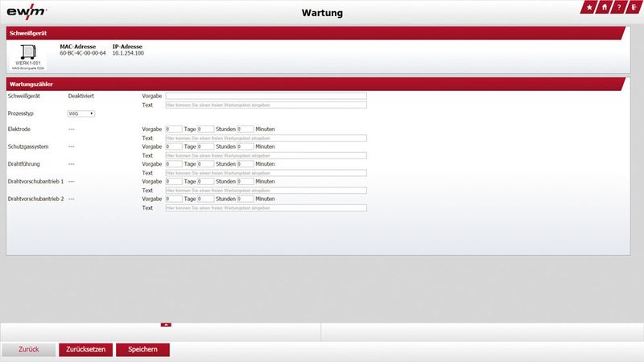
Task: Focus the Schutzgassystem maintenance Text field
Action: coord(266,155)
